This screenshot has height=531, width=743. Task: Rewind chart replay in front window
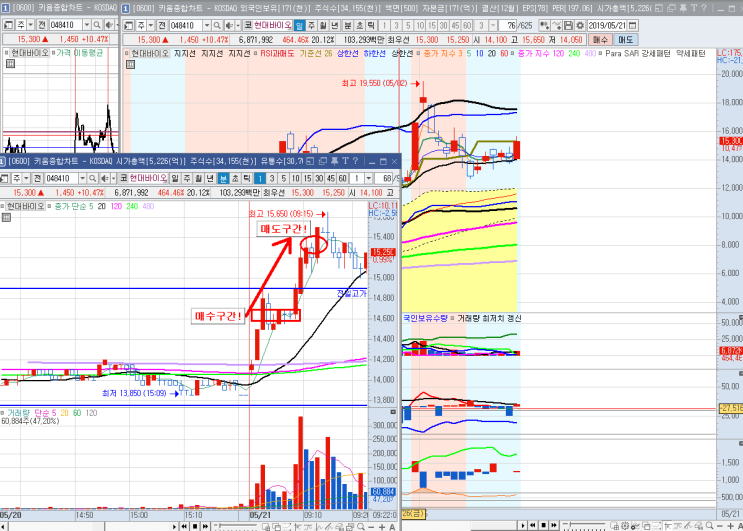coord(184,527)
